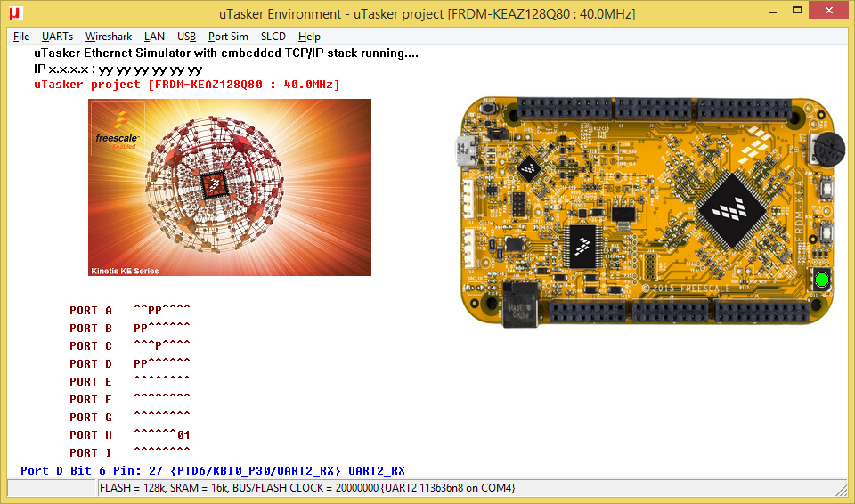Expand the SLCD dropdown menu

click(273, 37)
